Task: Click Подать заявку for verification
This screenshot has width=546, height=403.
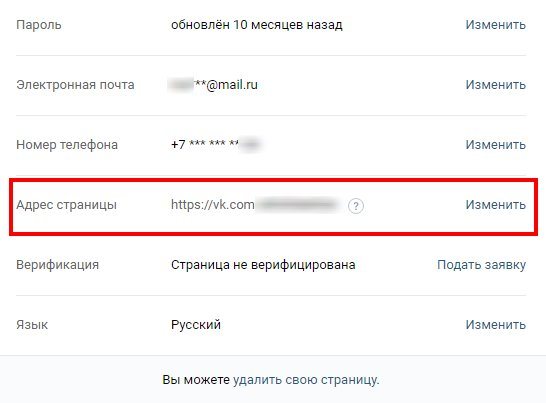Action: point(481,265)
